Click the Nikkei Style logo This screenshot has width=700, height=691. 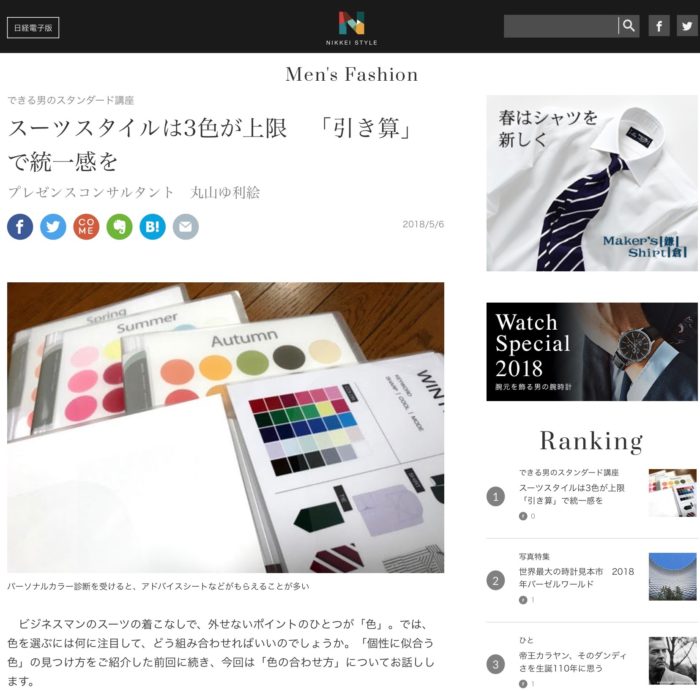coord(351,28)
